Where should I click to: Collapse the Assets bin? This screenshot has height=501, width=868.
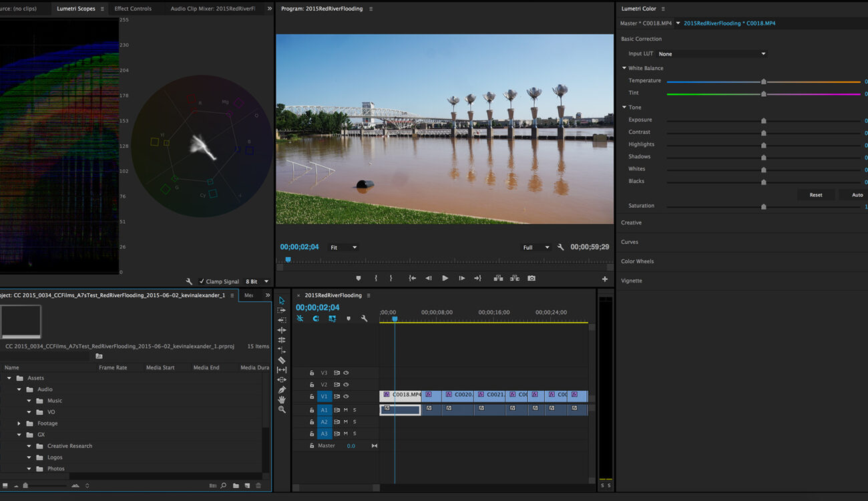pos(9,378)
